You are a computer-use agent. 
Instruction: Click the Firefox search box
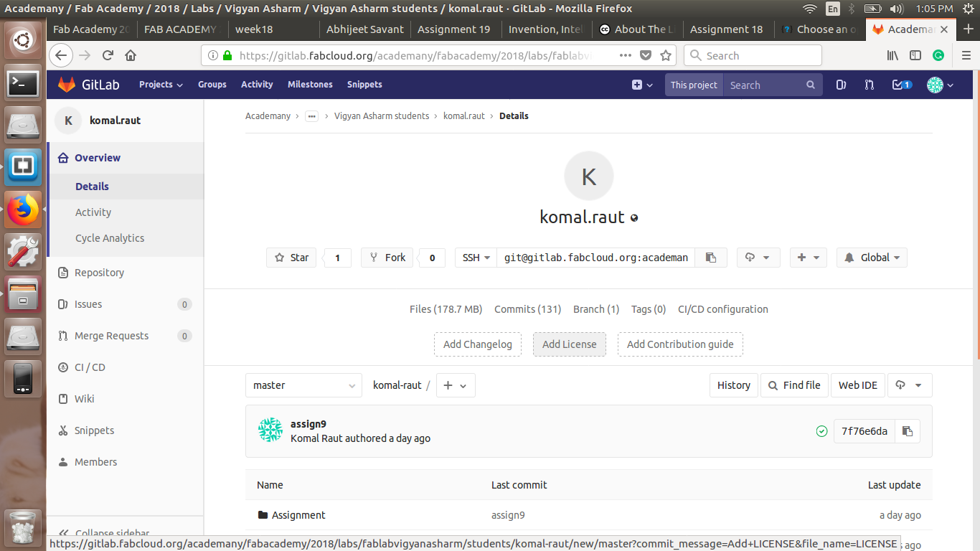[x=753, y=55]
